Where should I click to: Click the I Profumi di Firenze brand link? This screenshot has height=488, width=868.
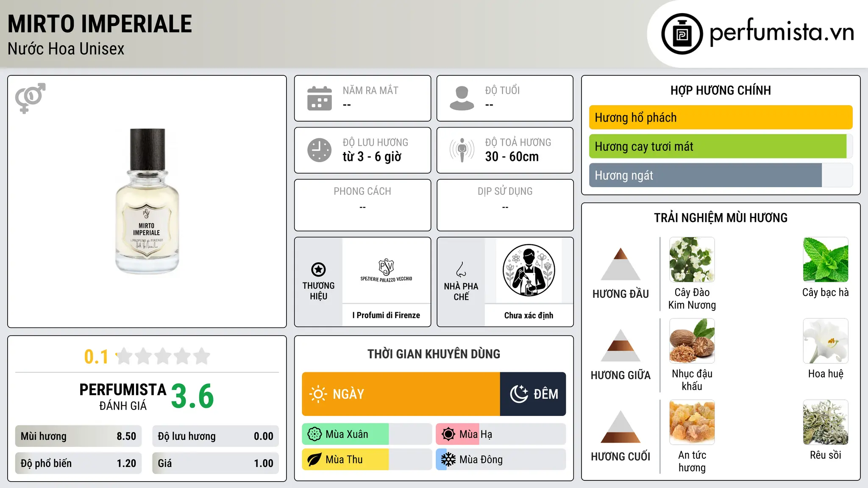(x=386, y=315)
